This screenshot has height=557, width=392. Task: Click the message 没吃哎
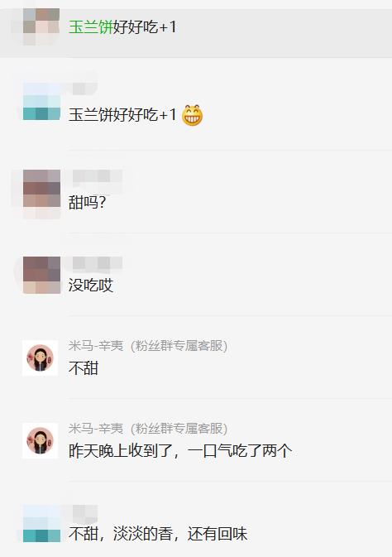click(x=91, y=286)
